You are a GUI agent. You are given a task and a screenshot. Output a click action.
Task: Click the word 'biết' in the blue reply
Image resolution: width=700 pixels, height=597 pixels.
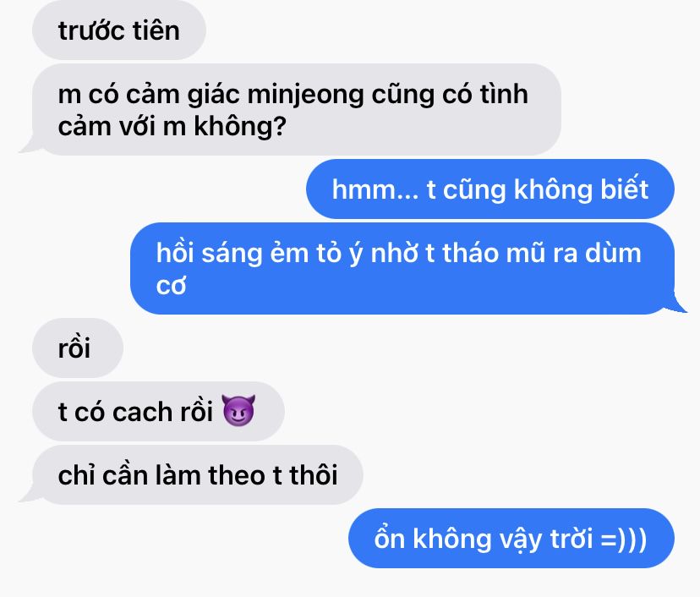pyautogui.click(x=624, y=189)
